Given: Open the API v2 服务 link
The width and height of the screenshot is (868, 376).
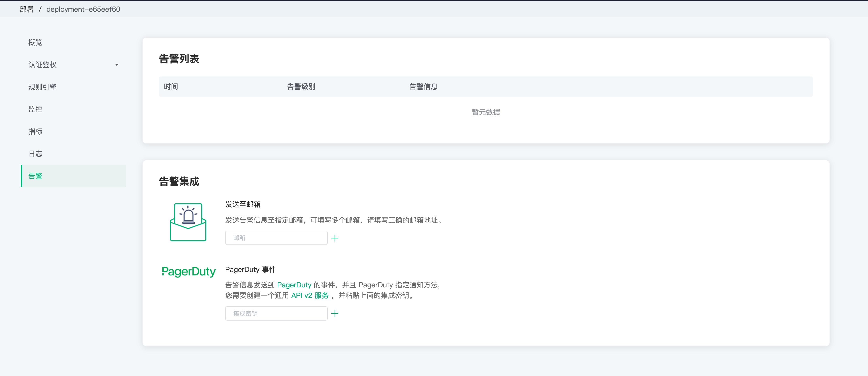Looking at the screenshot, I should 310,295.
